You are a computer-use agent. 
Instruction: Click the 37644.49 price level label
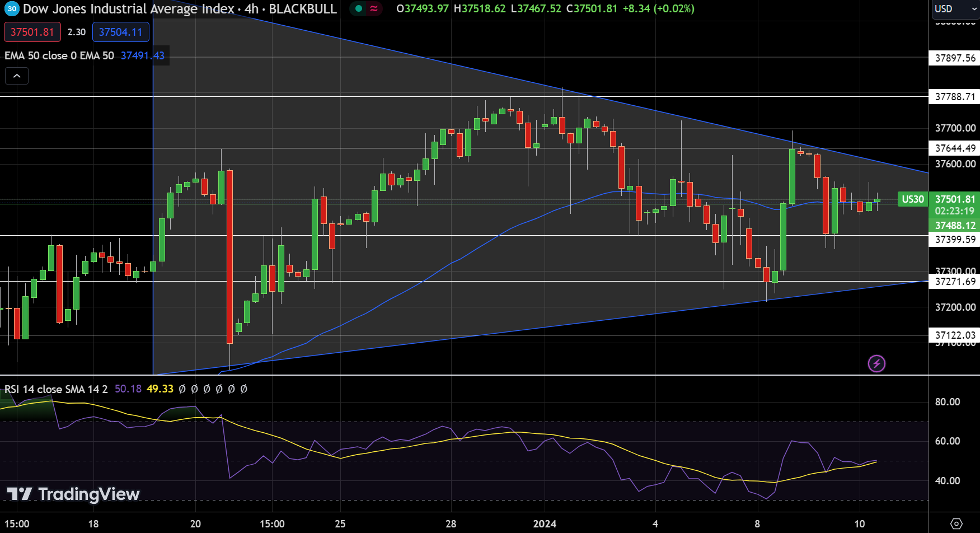coord(955,148)
